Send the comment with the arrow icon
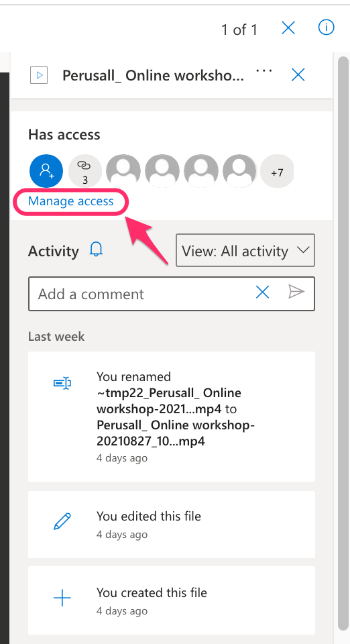Image resolution: width=350 pixels, height=644 pixels. point(296,292)
